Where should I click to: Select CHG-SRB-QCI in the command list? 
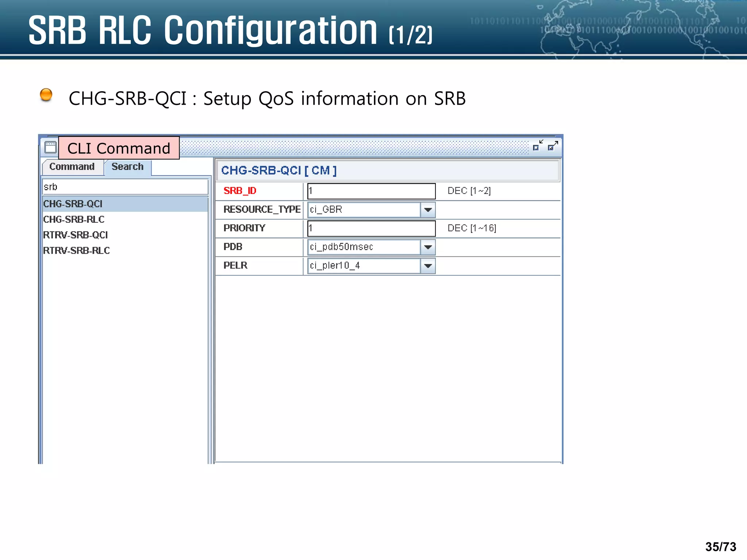click(x=125, y=204)
